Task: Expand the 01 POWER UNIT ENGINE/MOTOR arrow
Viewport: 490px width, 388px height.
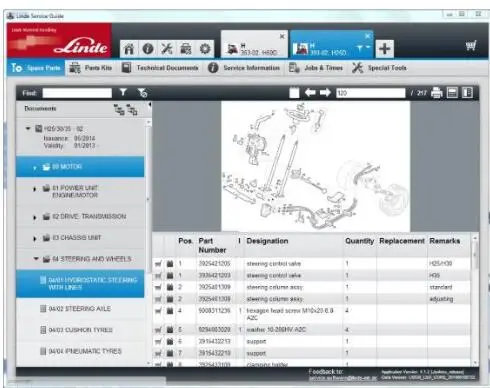Action: click(35, 189)
